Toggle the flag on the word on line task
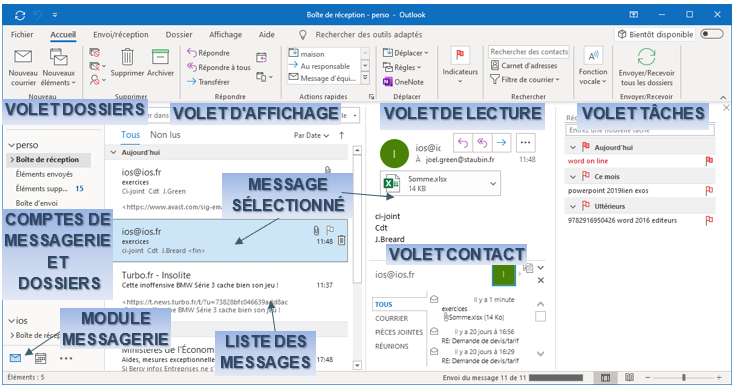The height and width of the screenshot is (386, 734). tap(709, 161)
